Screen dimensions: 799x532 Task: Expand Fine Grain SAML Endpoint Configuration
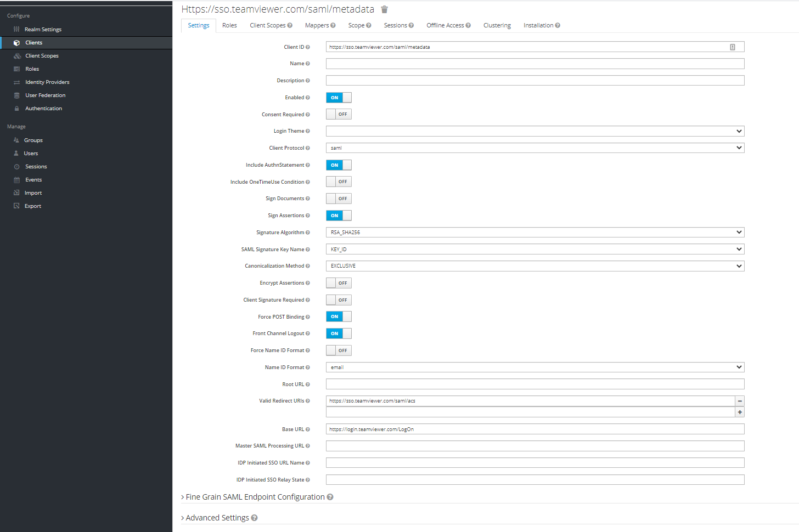pos(255,497)
